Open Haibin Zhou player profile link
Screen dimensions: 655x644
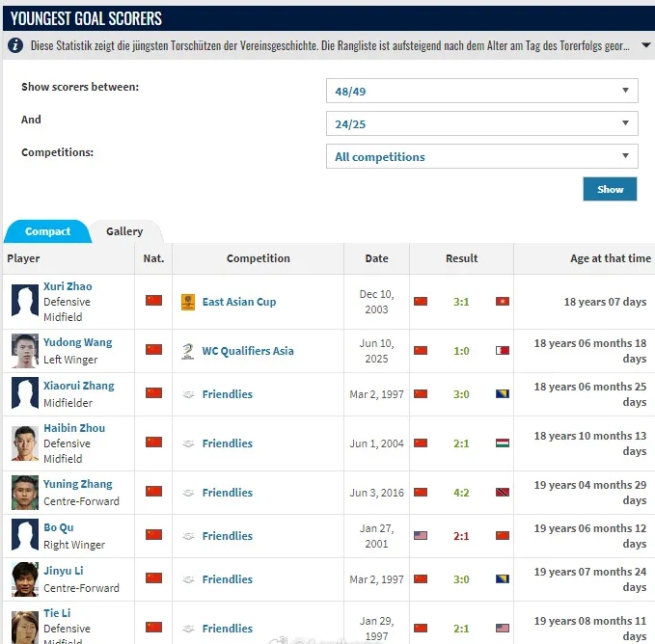pyautogui.click(x=74, y=428)
